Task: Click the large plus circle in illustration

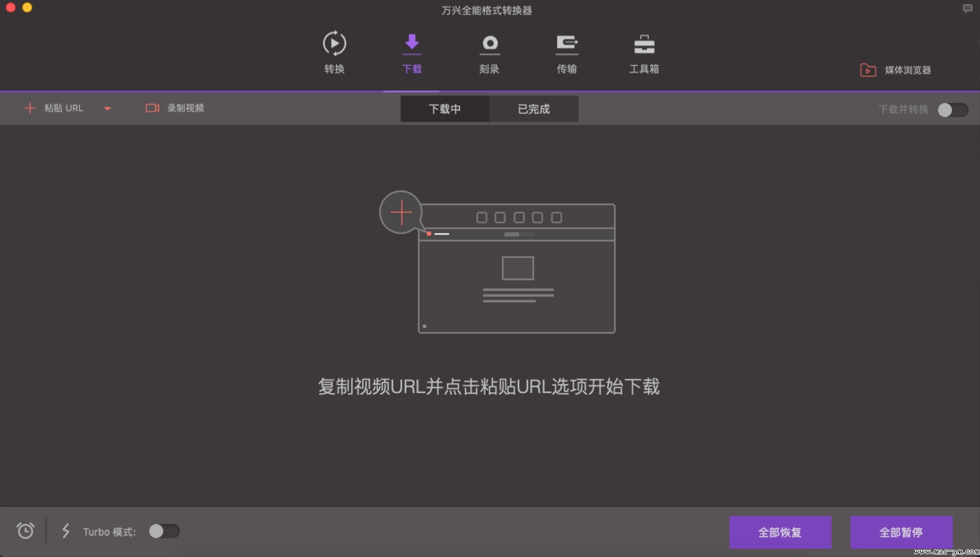Action: 401,212
